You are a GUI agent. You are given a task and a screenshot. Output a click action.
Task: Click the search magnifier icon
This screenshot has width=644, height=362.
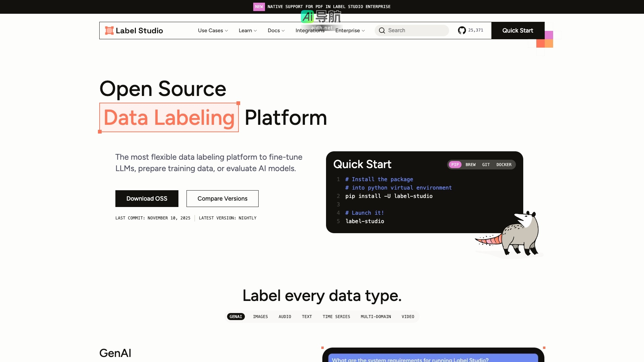click(x=382, y=31)
